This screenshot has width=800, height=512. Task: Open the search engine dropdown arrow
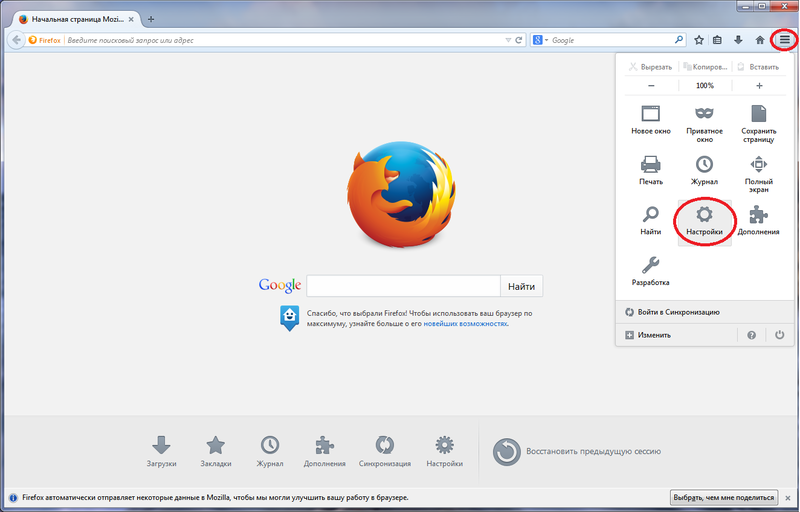point(546,40)
